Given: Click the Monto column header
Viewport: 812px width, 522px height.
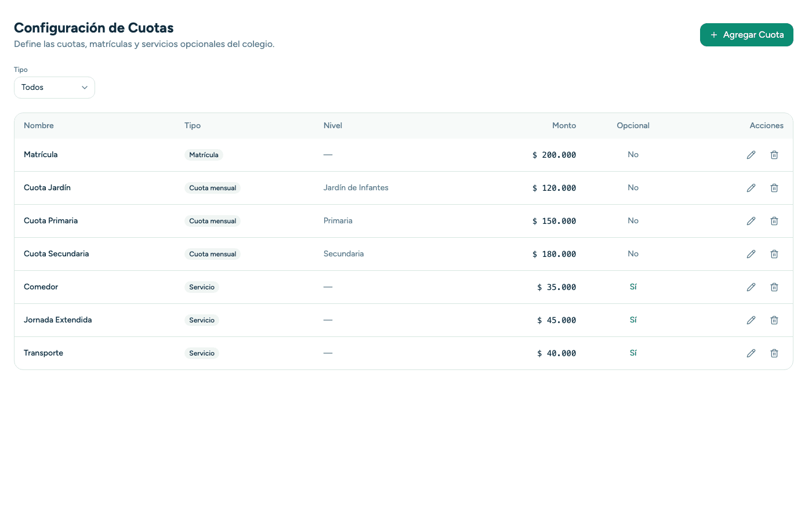Looking at the screenshot, I should (564, 126).
